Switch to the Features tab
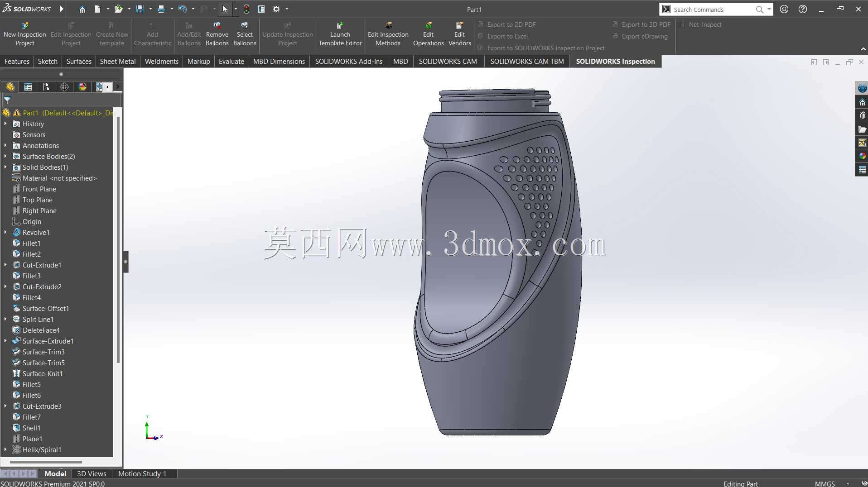The image size is (868, 487). click(17, 62)
